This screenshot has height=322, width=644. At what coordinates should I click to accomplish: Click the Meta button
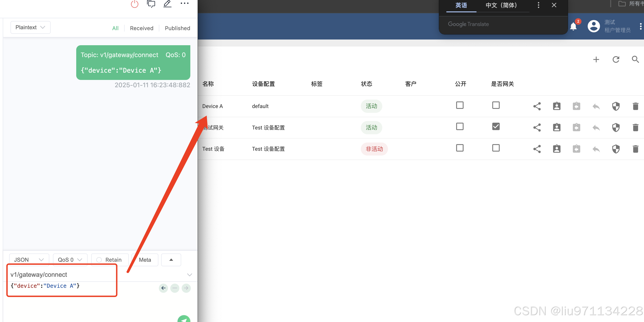(145, 260)
